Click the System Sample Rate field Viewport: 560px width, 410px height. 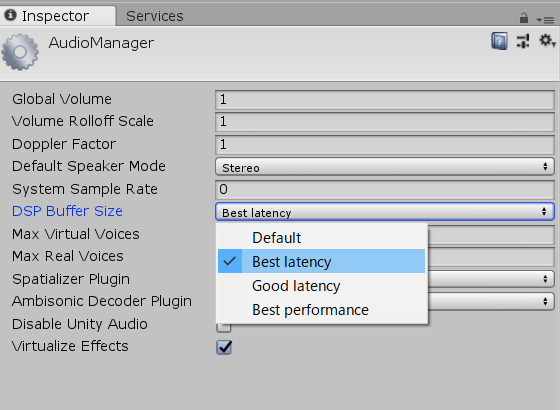[x=385, y=189]
